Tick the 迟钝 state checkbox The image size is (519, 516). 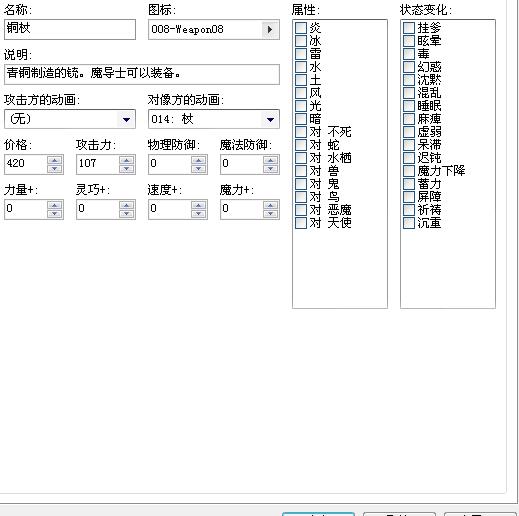tap(409, 158)
